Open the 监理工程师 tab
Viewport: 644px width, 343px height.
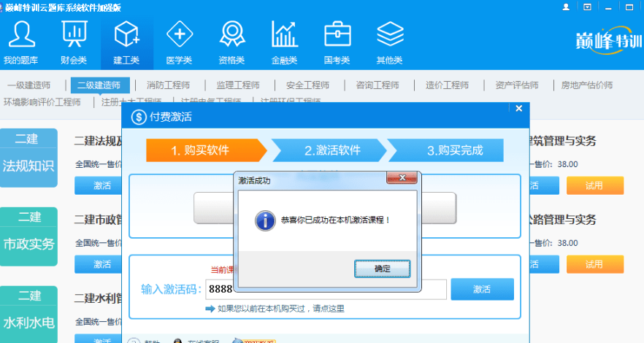click(238, 85)
